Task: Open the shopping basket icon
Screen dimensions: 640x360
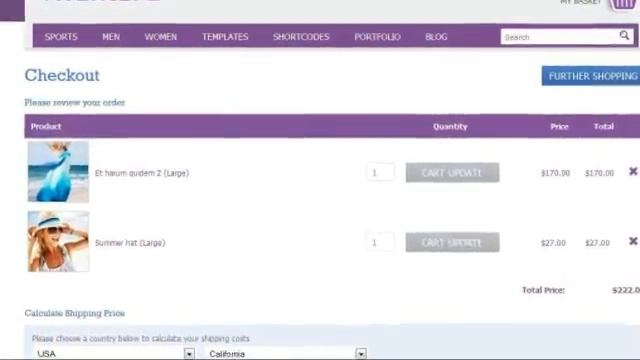Action: tap(623, 4)
